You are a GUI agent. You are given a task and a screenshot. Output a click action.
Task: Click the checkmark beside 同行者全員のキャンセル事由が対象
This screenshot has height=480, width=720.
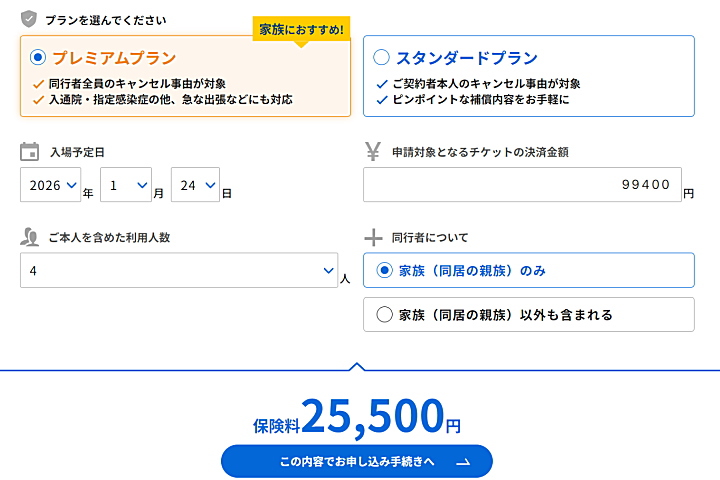[x=39, y=84]
